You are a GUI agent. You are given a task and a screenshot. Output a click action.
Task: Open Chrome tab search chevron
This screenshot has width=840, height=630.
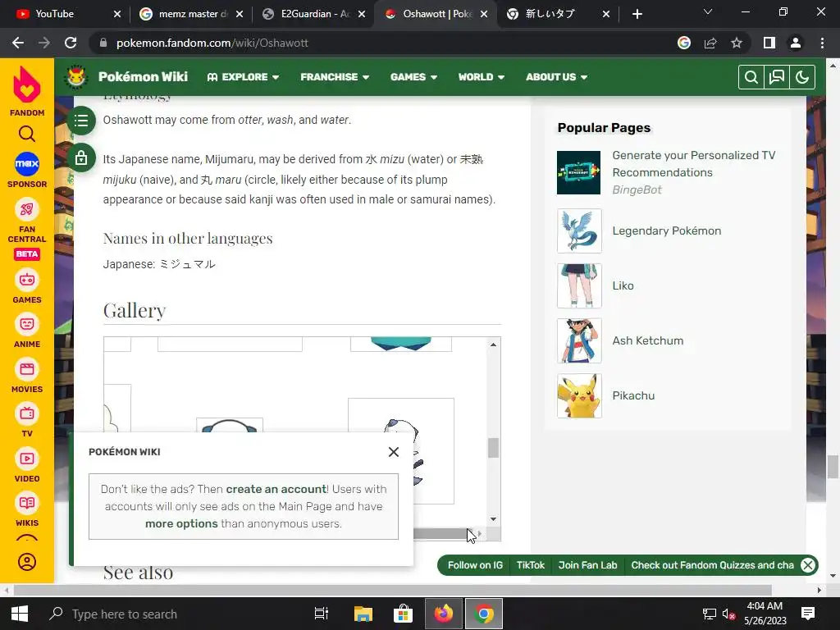[x=708, y=11]
